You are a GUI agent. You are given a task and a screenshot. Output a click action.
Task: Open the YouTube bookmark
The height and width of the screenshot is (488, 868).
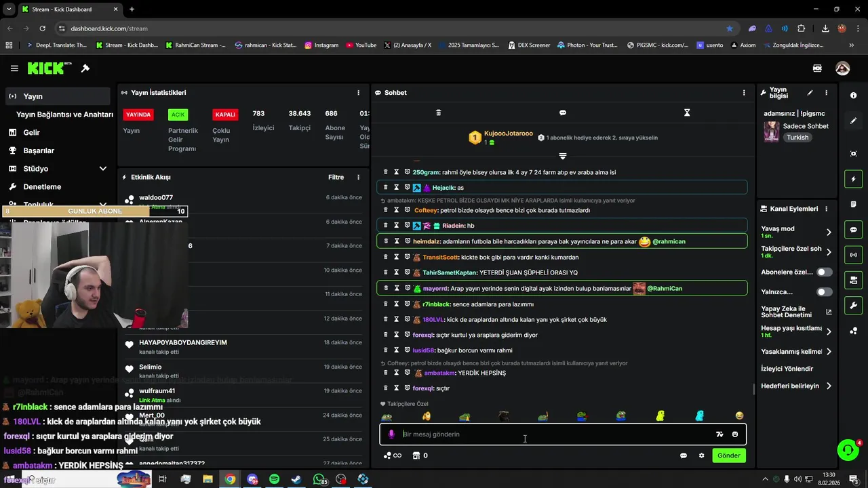point(361,45)
